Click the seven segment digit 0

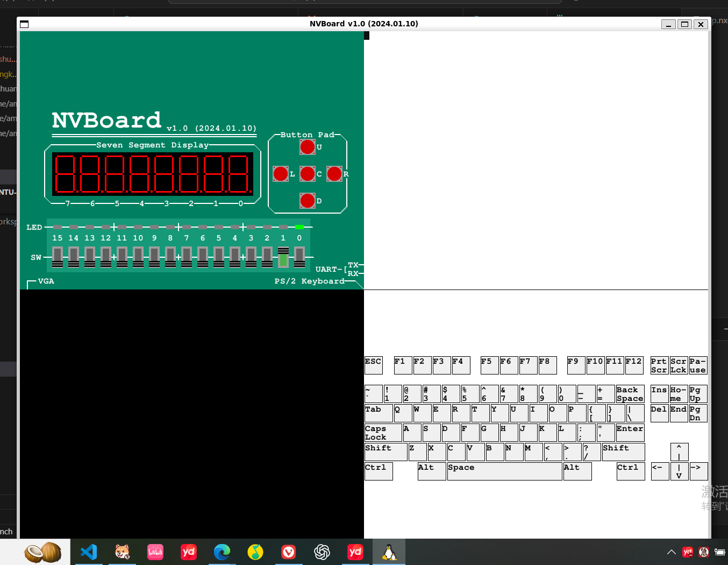[x=239, y=174]
